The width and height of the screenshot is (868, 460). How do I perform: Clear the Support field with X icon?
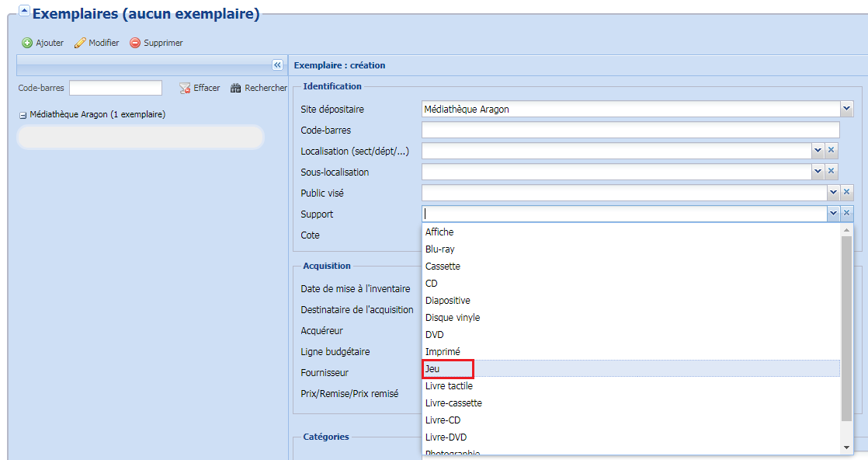tap(847, 214)
